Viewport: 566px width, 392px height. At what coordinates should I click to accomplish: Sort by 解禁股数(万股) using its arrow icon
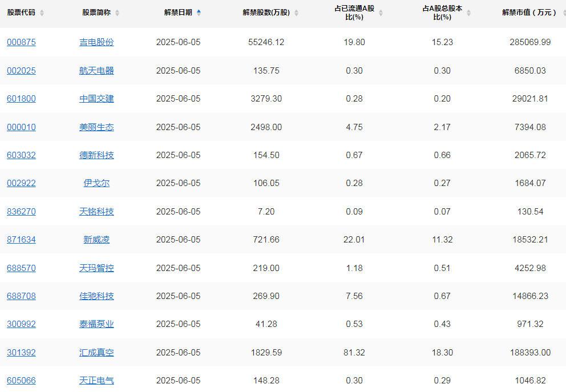[x=304, y=13]
